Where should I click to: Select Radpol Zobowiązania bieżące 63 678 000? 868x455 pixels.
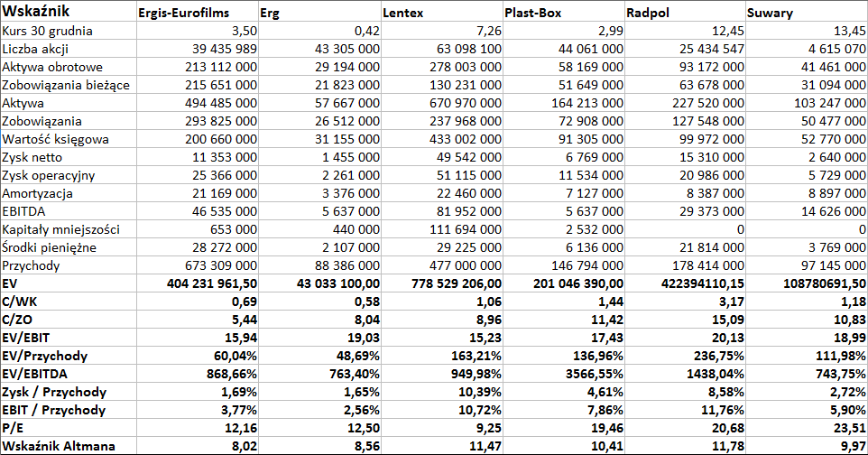click(x=686, y=85)
